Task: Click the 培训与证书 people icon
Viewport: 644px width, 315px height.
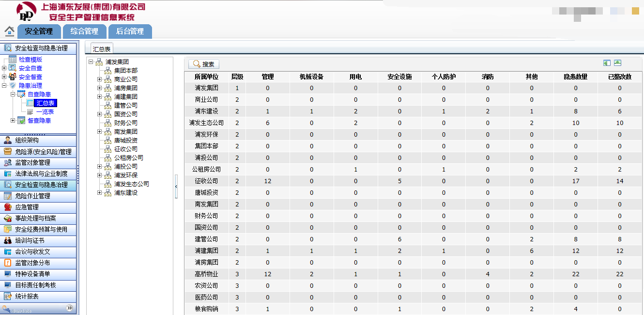Action: tap(8, 240)
